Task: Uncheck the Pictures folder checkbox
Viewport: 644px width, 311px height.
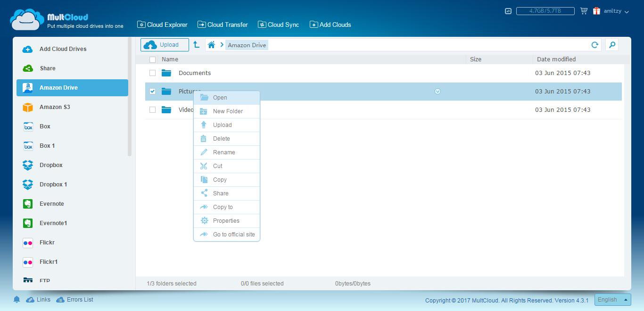Action: [x=152, y=91]
